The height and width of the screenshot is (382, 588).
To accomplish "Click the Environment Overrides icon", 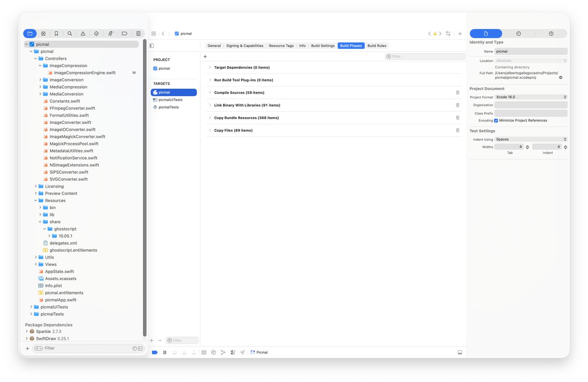I will click(233, 352).
